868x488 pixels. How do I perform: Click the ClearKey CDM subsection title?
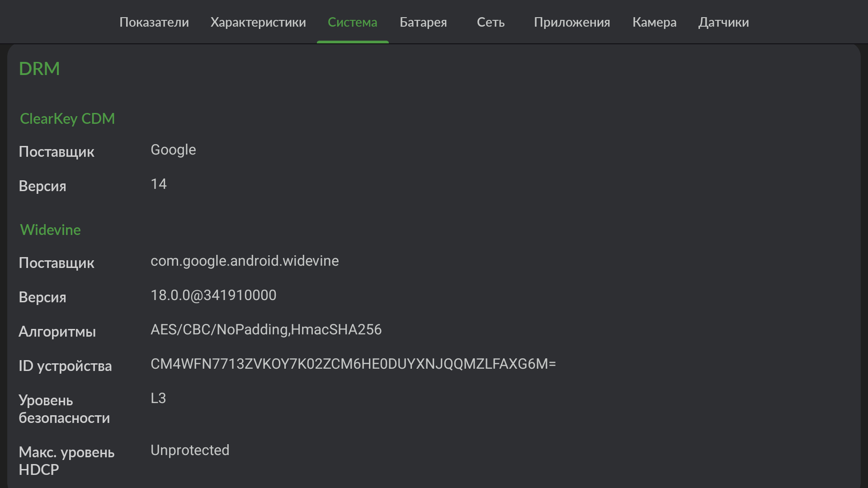[67, 119]
